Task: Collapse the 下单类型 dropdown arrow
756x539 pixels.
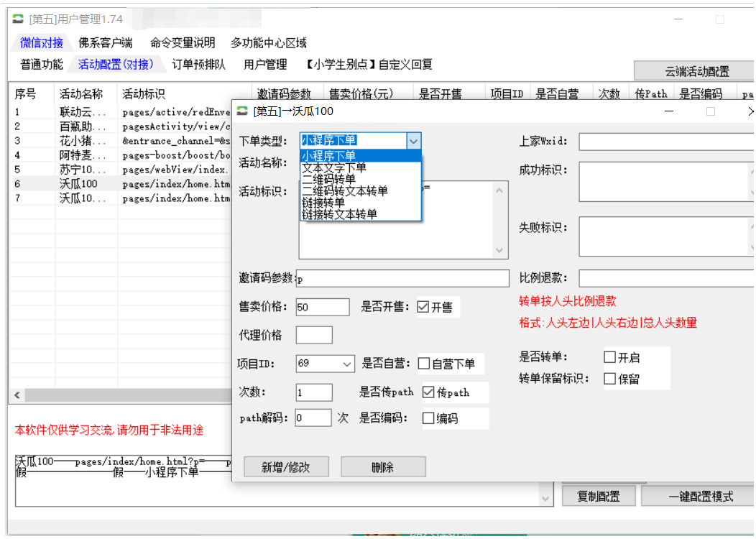Action: [x=413, y=142]
